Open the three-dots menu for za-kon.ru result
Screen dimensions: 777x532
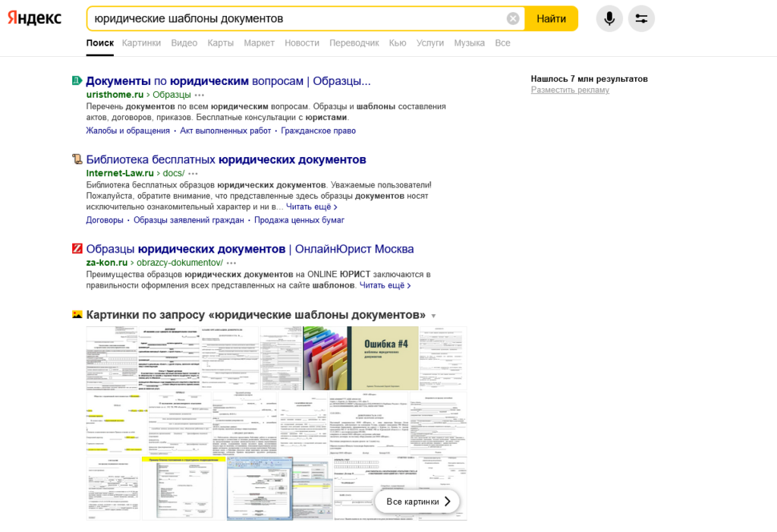point(231,263)
